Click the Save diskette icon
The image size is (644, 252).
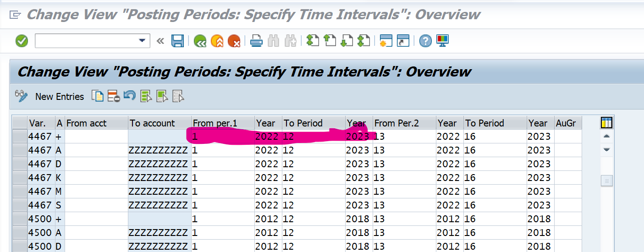point(177,41)
